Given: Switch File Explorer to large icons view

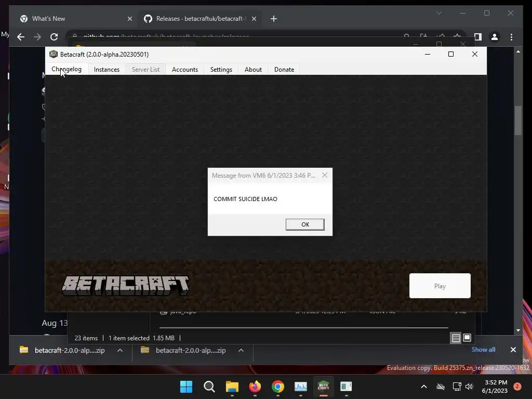Looking at the screenshot, I should point(467,338).
